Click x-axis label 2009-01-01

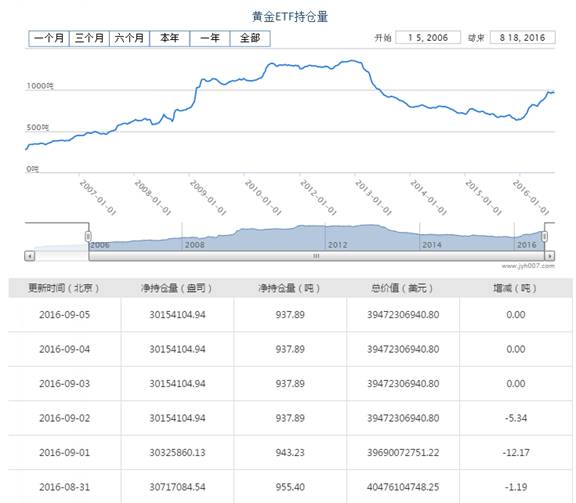tap(208, 197)
